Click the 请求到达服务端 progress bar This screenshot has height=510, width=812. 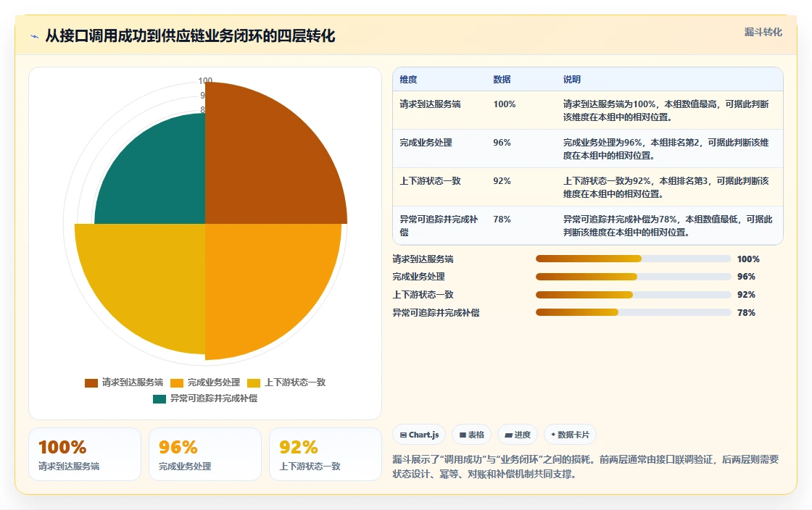(x=634, y=259)
